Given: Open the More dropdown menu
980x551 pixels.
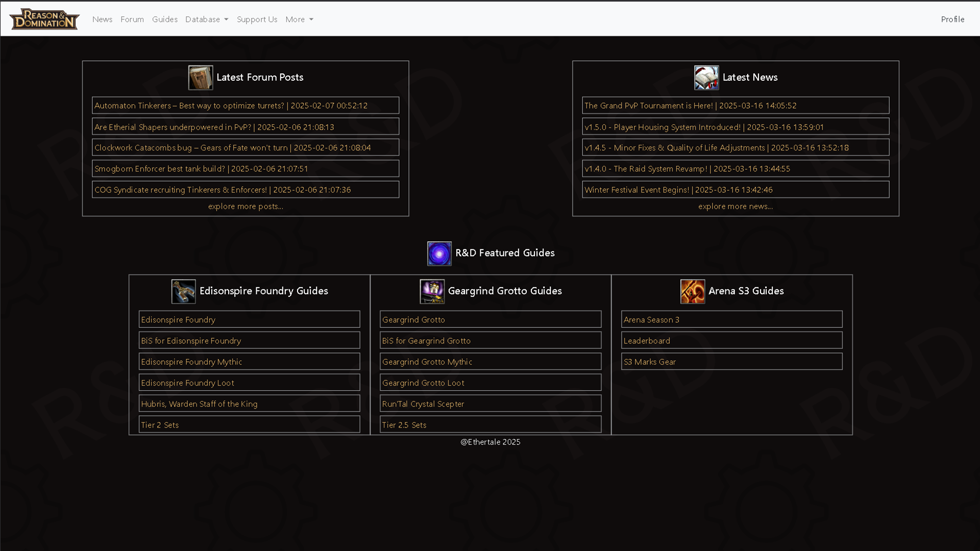Looking at the screenshot, I should 299,19.
